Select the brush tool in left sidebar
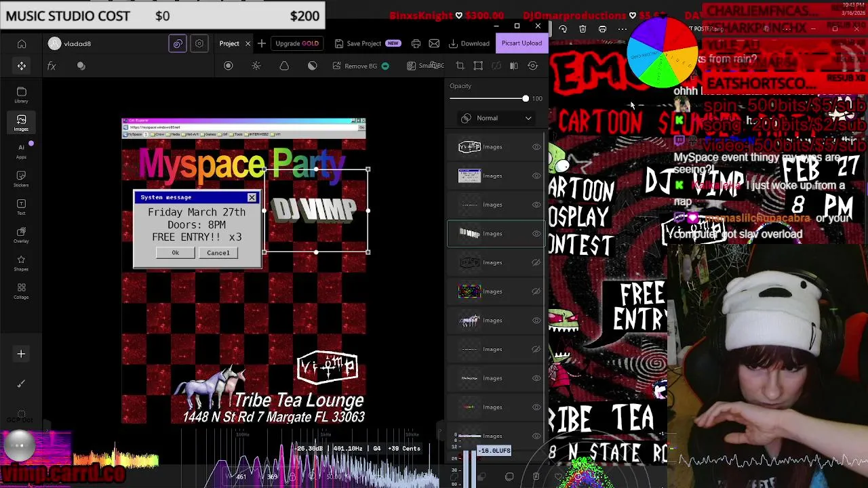 pos(21,384)
